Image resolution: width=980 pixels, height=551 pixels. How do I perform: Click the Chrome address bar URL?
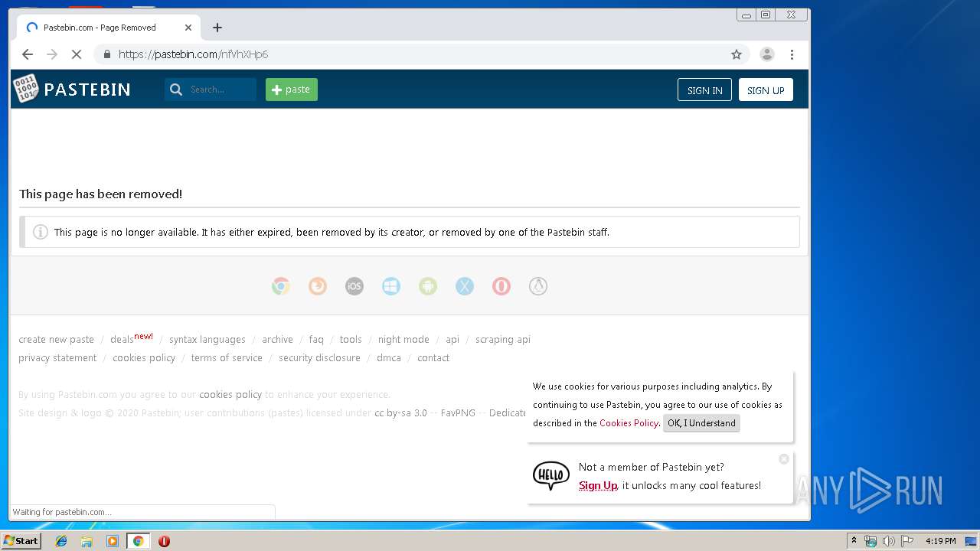(x=193, y=54)
